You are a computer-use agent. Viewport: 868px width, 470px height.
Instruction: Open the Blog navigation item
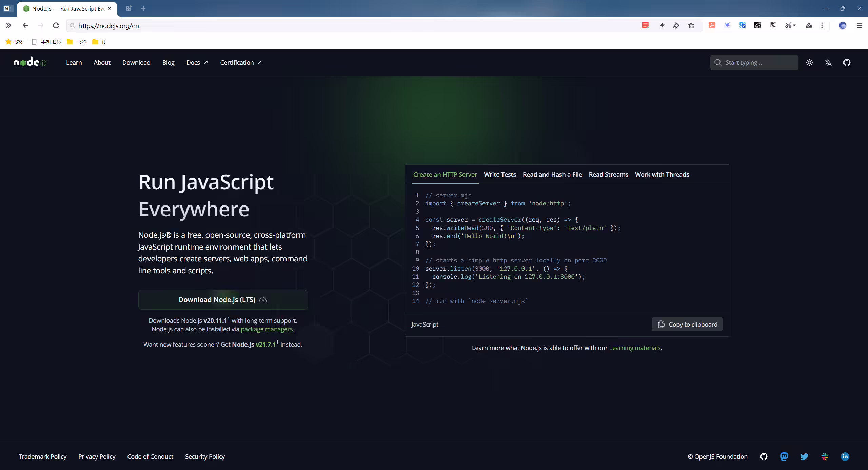point(168,62)
